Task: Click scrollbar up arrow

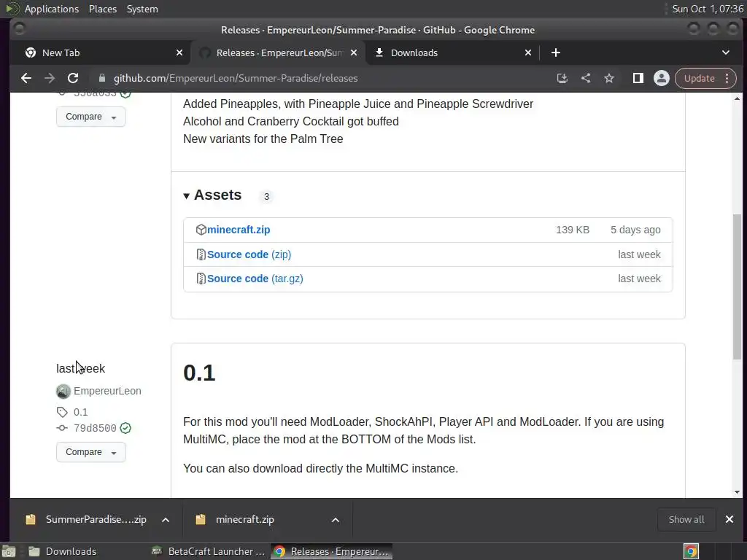Action: point(737,98)
